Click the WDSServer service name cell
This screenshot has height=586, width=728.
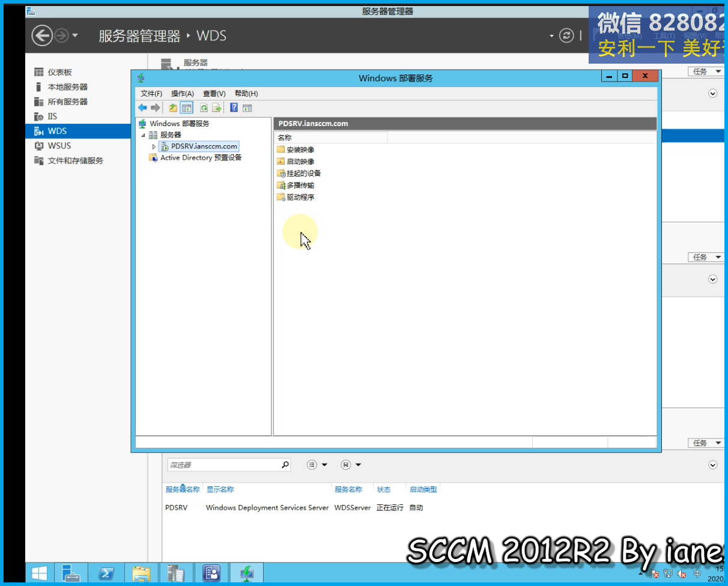coord(353,507)
